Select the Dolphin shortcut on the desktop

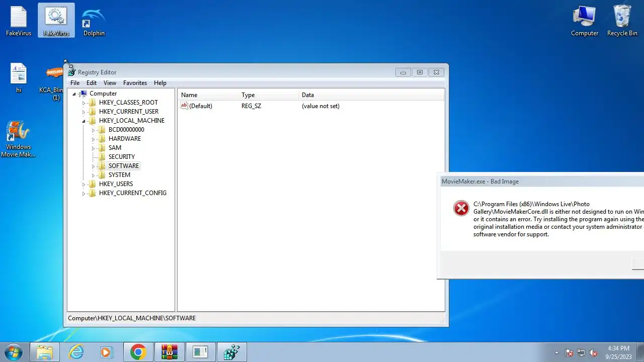pyautogui.click(x=94, y=21)
